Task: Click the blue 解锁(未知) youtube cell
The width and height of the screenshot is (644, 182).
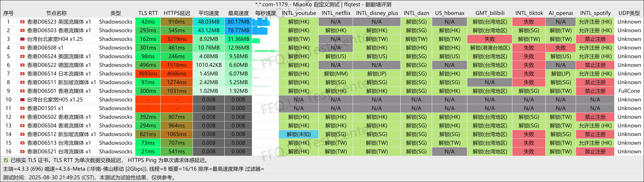Action: point(298,134)
